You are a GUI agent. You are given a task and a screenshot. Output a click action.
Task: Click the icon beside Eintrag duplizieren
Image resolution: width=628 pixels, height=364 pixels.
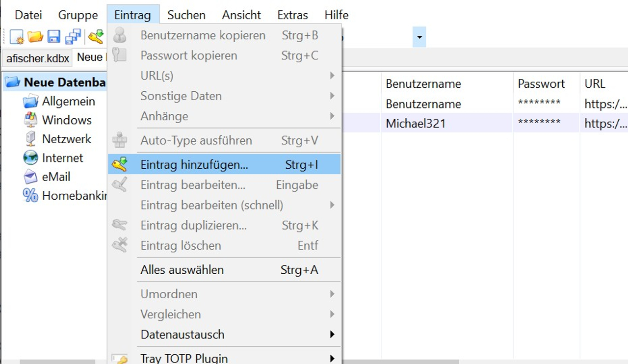(x=120, y=225)
